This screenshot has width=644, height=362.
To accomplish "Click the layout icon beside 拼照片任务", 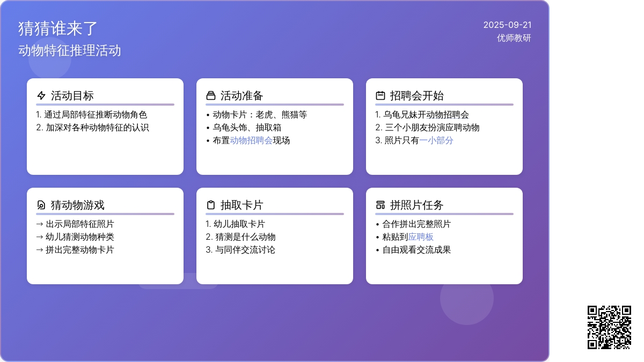I will click(380, 205).
